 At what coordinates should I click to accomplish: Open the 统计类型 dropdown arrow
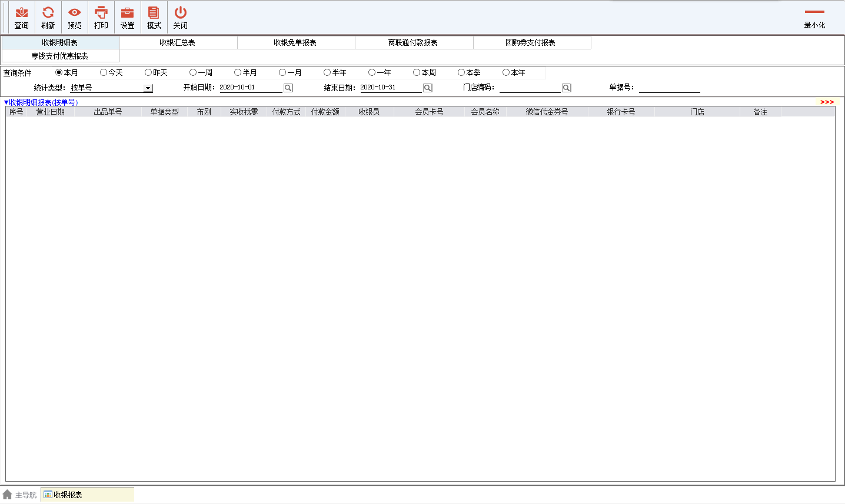tap(148, 88)
